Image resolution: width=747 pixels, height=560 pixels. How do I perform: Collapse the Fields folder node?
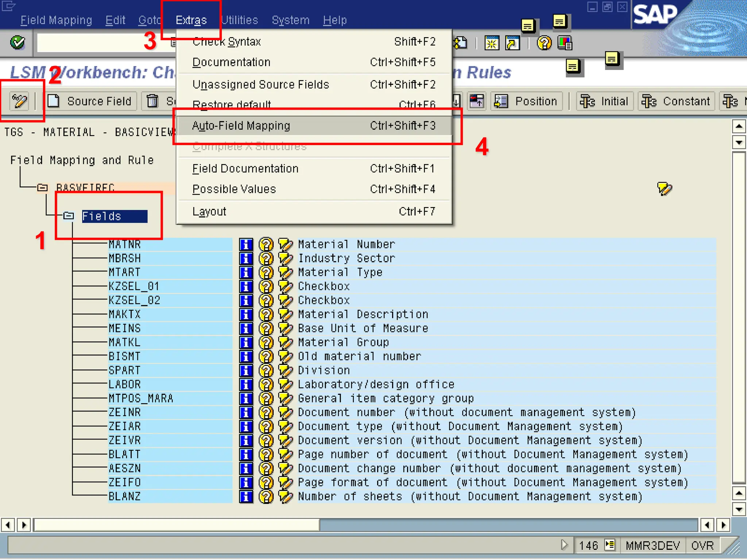tap(69, 216)
